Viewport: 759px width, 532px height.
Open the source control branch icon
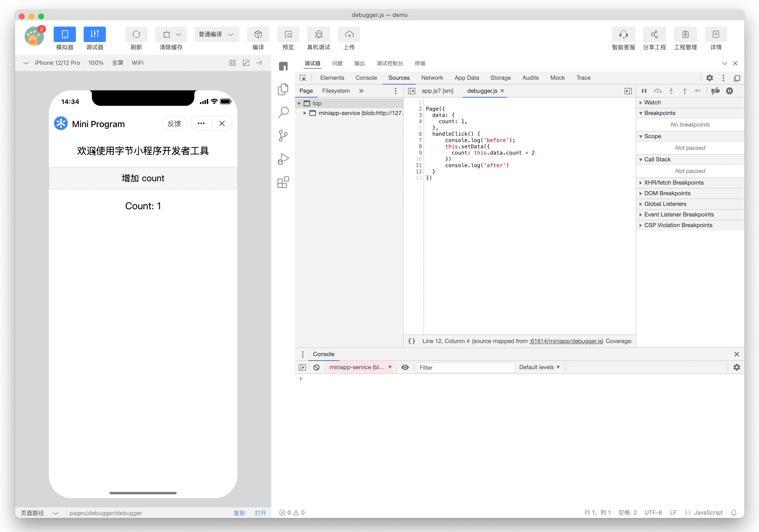(283, 136)
